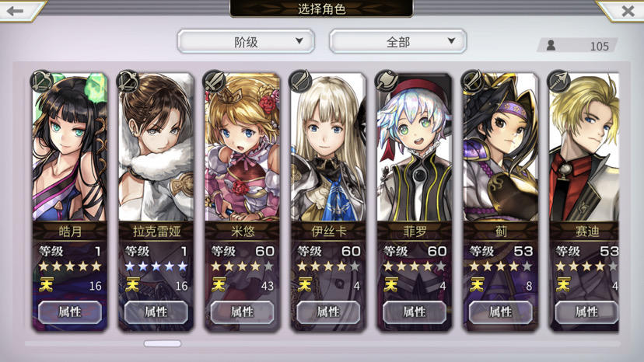Show 属性 for 伊丝卡
This screenshot has height=362, width=644.
328,312
